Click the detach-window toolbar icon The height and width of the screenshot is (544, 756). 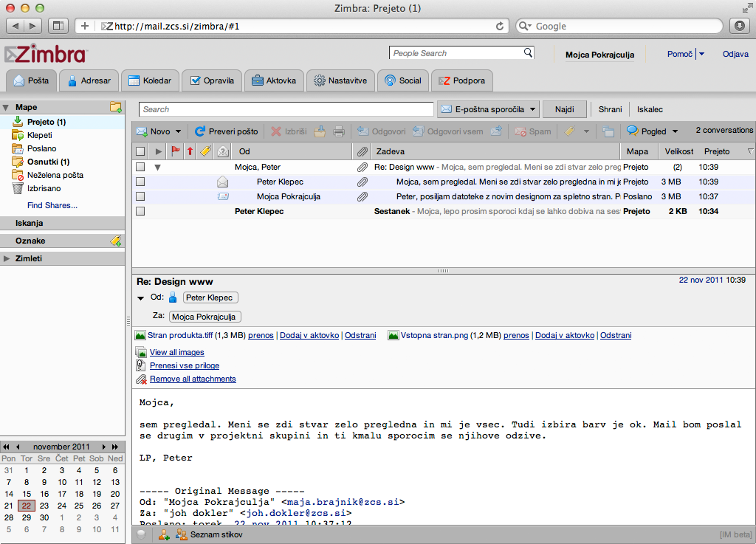[608, 131]
